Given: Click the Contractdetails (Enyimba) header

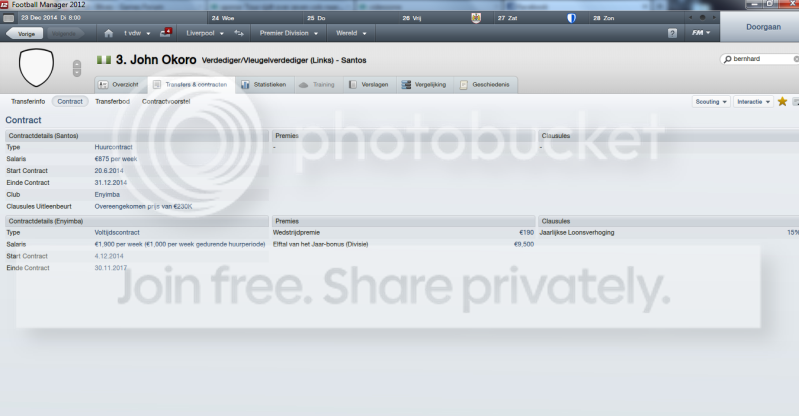Looking at the screenshot, I should [x=137, y=221].
